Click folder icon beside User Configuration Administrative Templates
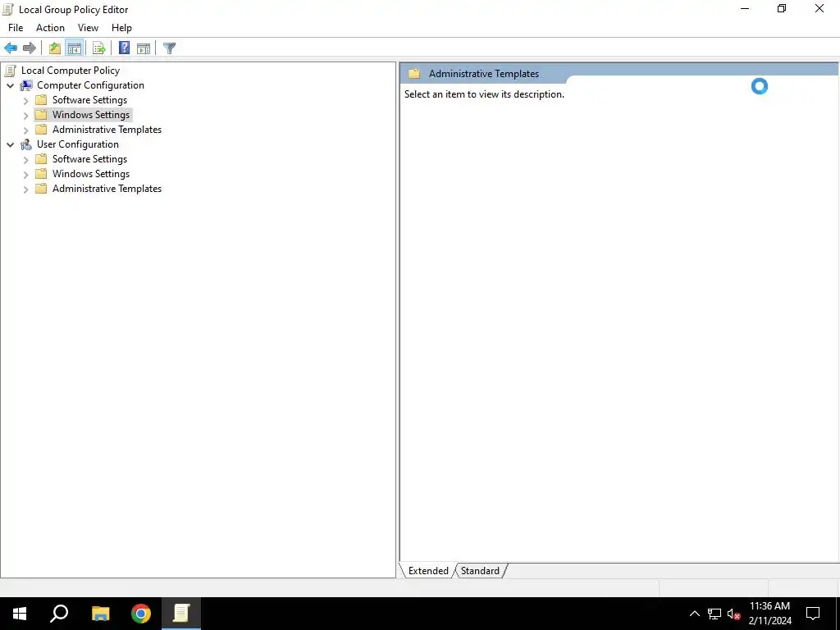Viewport: 840px width, 630px height. tap(41, 189)
